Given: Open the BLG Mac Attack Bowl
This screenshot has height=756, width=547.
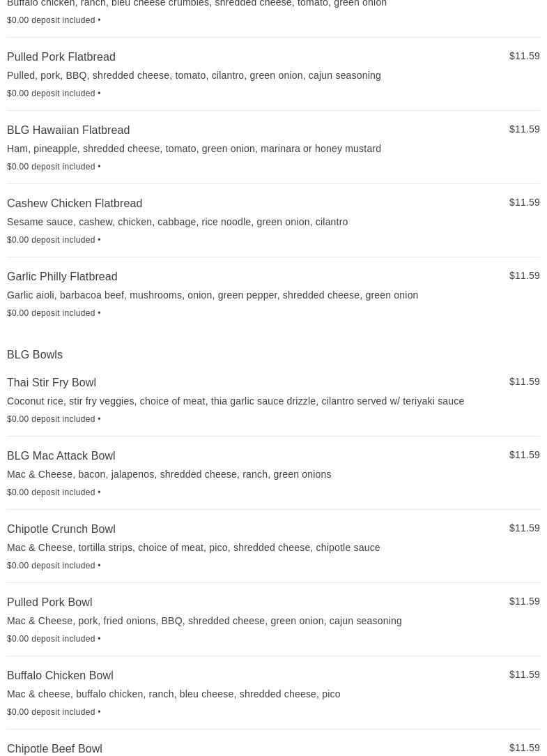Looking at the screenshot, I should point(273,474).
